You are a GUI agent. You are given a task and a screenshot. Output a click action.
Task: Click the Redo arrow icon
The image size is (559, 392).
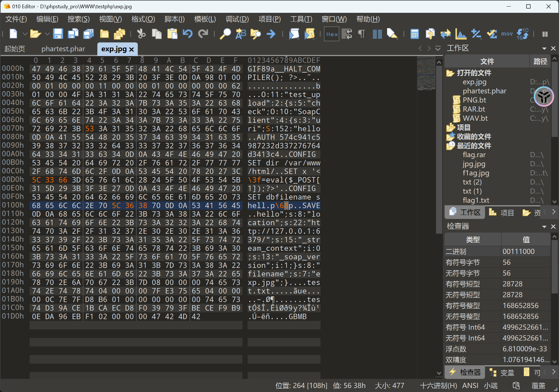(203, 34)
